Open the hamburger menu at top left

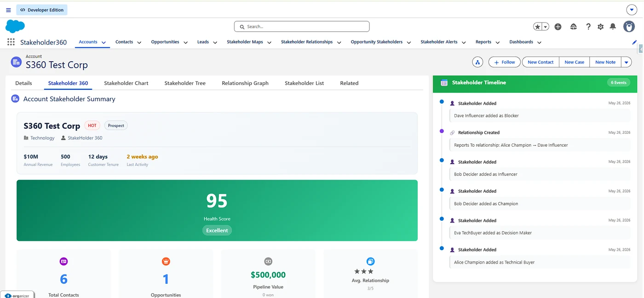[x=8, y=10]
